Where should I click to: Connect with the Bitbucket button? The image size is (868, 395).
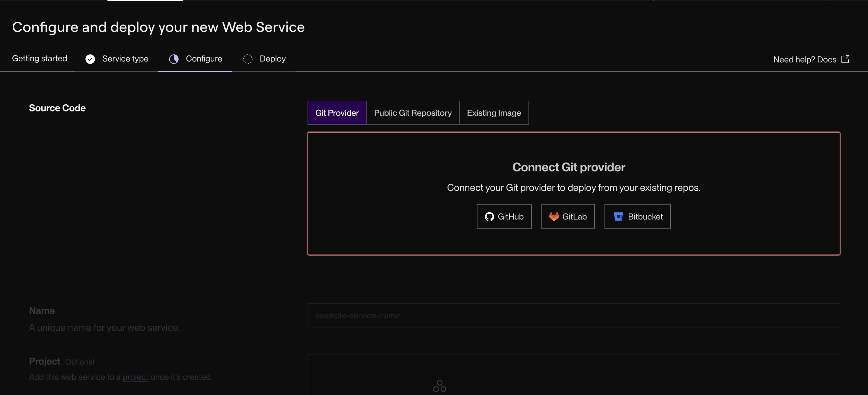pyautogui.click(x=637, y=216)
